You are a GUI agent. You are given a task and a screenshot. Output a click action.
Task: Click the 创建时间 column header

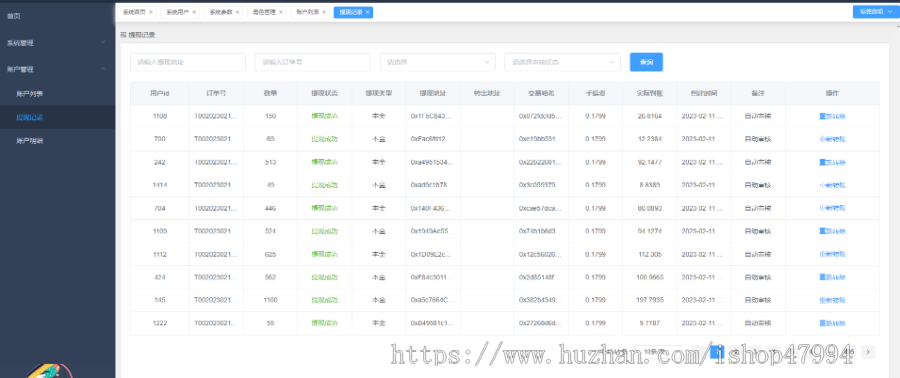pyautogui.click(x=703, y=93)
